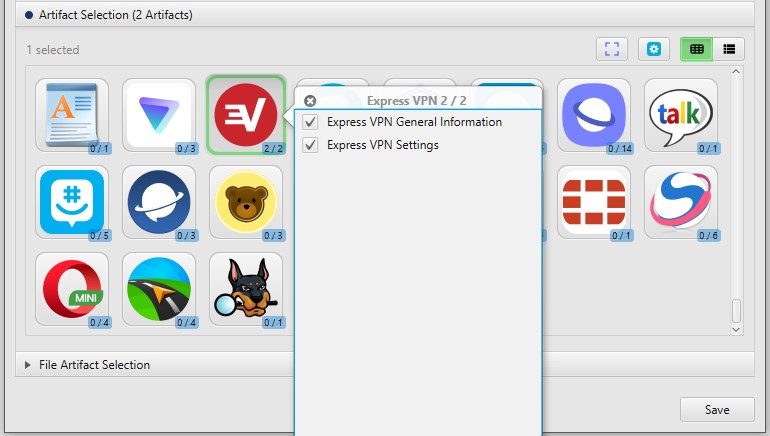Expand the File Artifact Selection section
The width and height of the screenshot is (770, 436).
click(28, 365)
